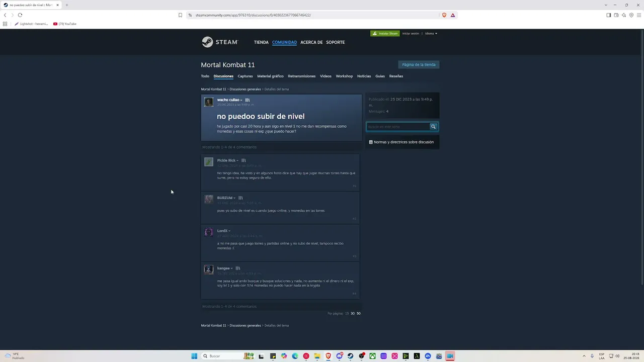644x362 pixels.
Task: Open the YouTube bookmark
Action: (x=65, y=24)
